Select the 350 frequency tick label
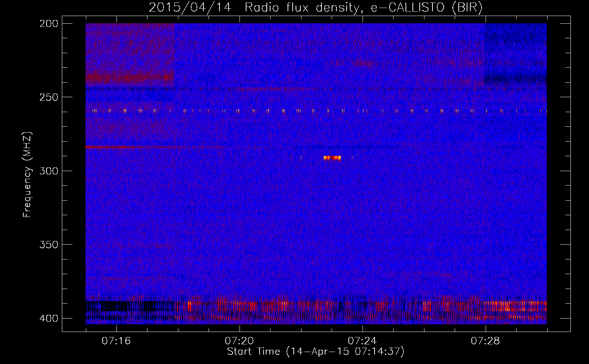Screen dimensions: 589x364 click(x=49, y=245)
